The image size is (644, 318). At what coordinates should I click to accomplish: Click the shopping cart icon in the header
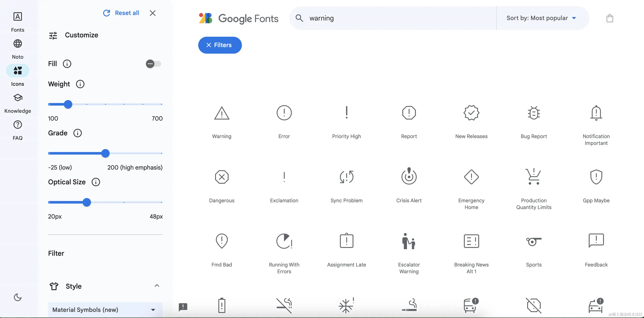coord(610,18)
